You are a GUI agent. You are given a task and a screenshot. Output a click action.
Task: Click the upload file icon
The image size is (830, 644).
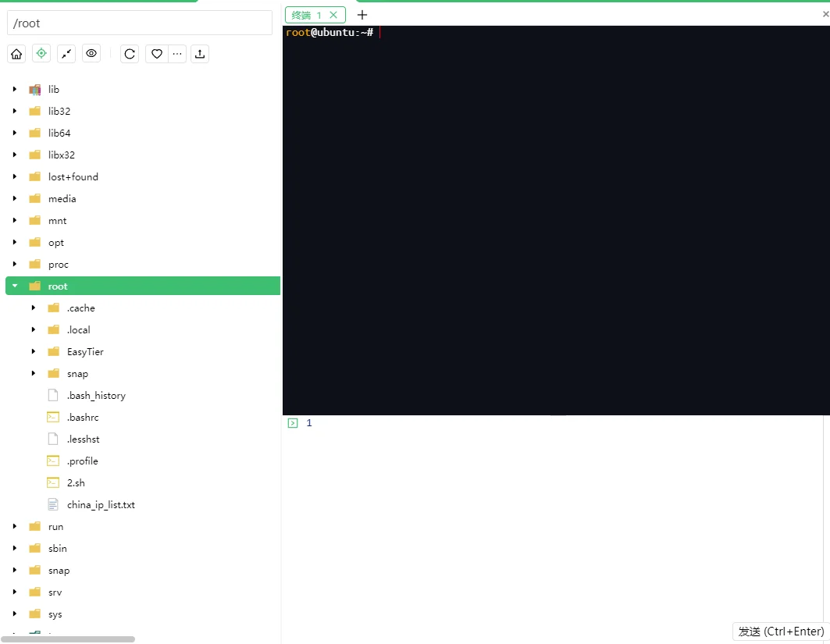coord(200,54)
